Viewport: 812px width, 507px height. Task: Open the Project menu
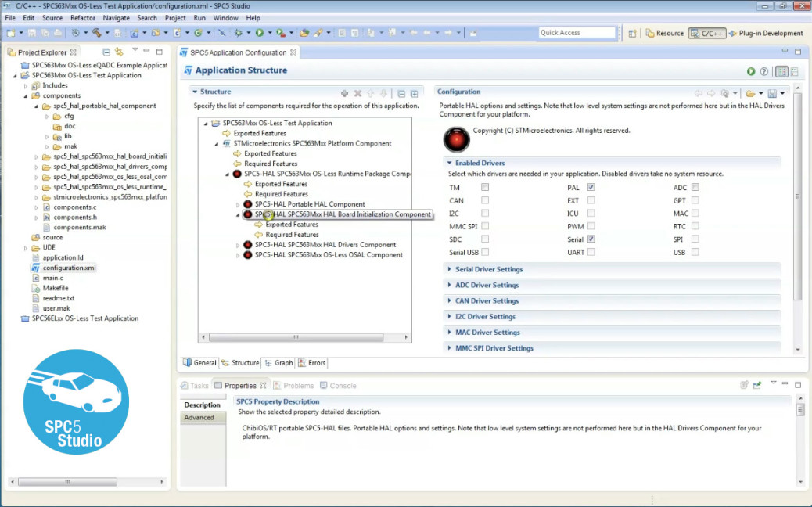click(175, 18)
